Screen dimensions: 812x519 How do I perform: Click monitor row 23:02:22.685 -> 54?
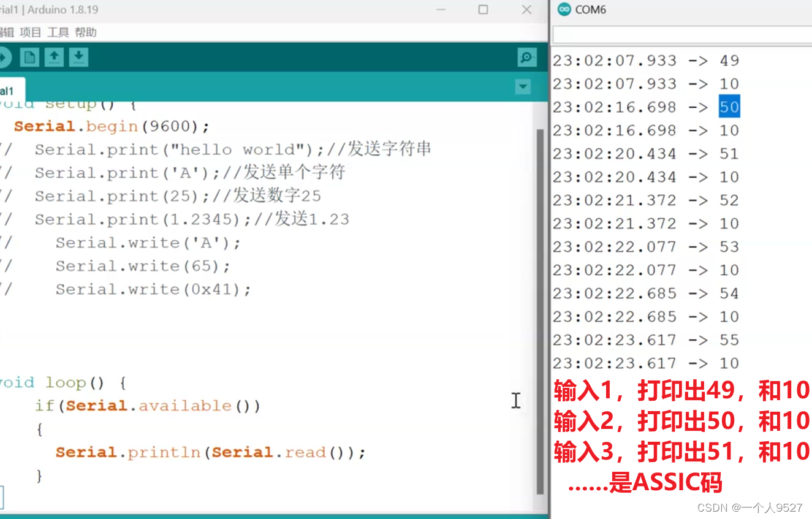(646, 294)
